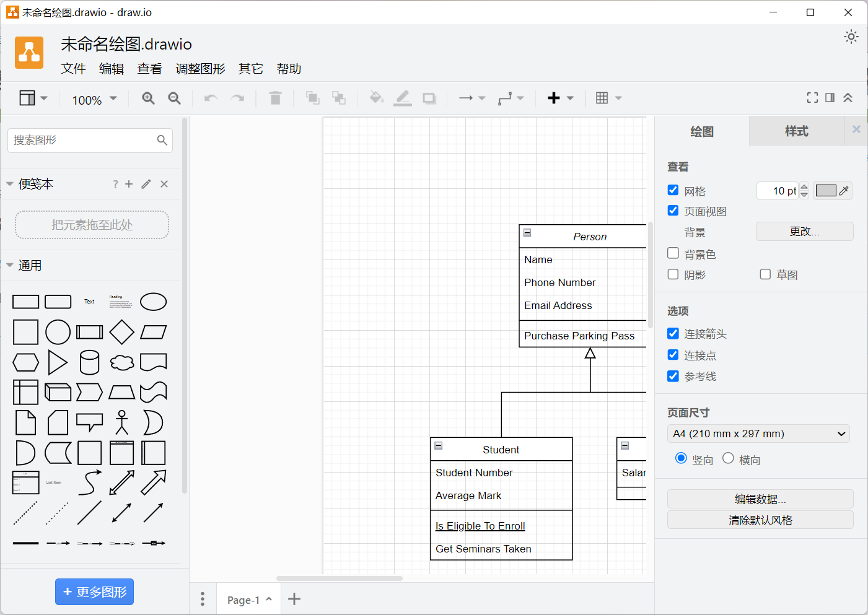Switch to the 样式 tab
The image size is (868, 615).
(797, 131)
